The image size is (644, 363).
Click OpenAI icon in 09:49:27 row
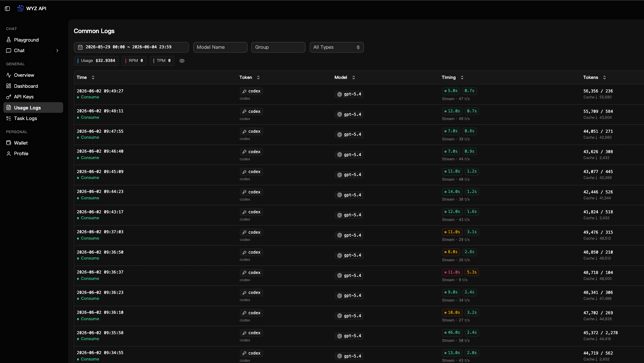[339, 94]
